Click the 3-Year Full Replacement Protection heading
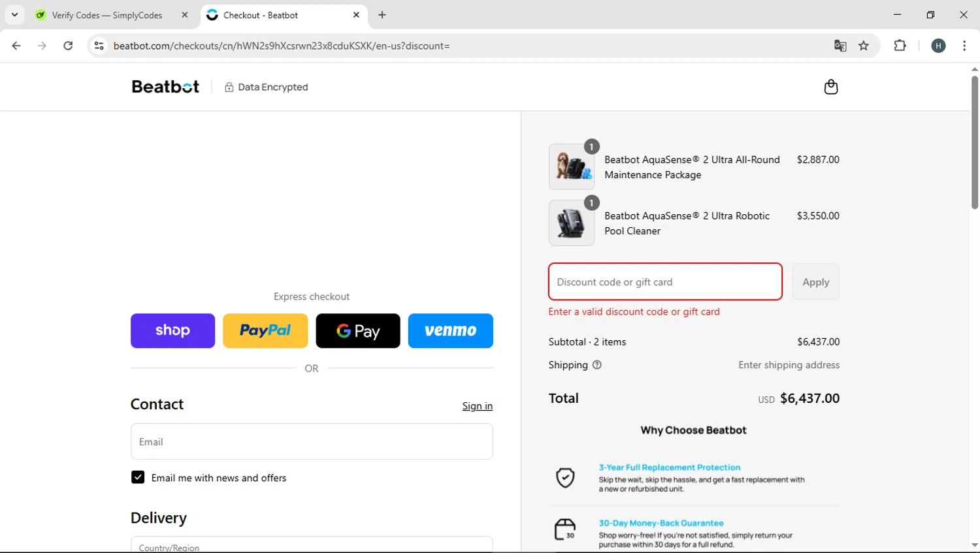This screenshot has width=980, height=553. 670,467
